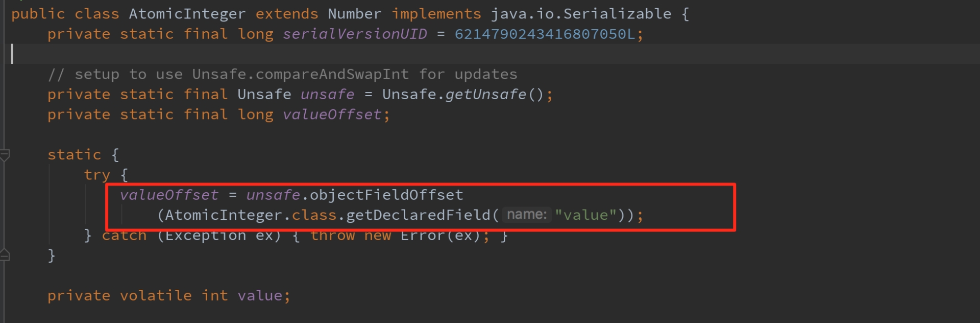Collapse the static block fold marker
This screenshot has width=980, height=323.
coord(5,154)
